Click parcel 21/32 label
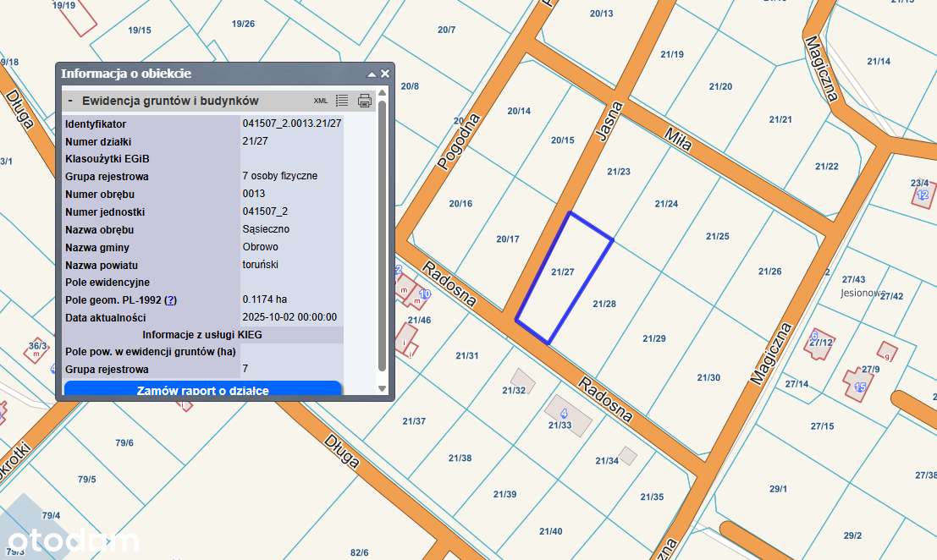This screenshot has height=560, width=937. point(514,391)
